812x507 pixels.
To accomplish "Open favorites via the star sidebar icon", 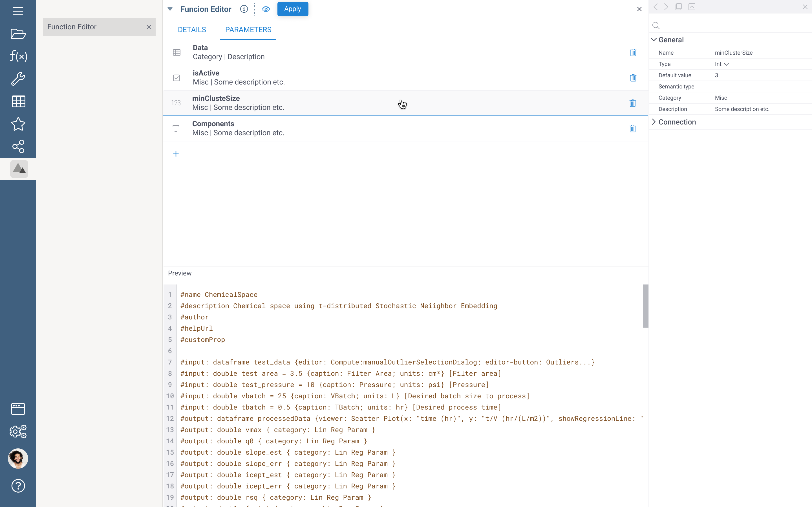I will coord(18,124).
